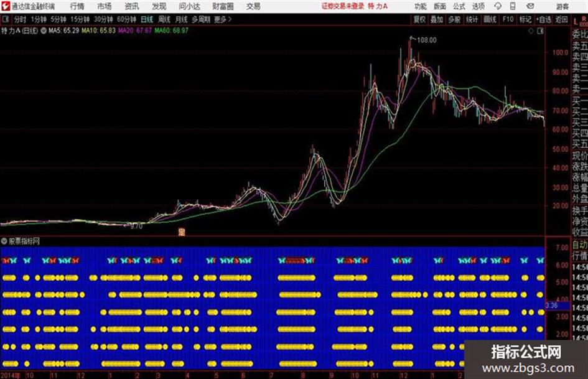Viewport: 588px width, 379px height.
Task: Click the MA10: 65.83 label
Action: (99, 30)
